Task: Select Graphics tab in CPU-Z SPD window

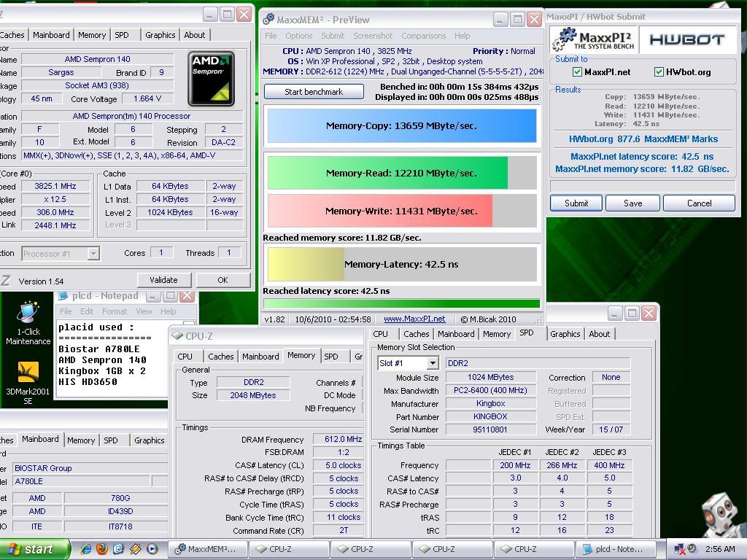Action: click(565, 334)
